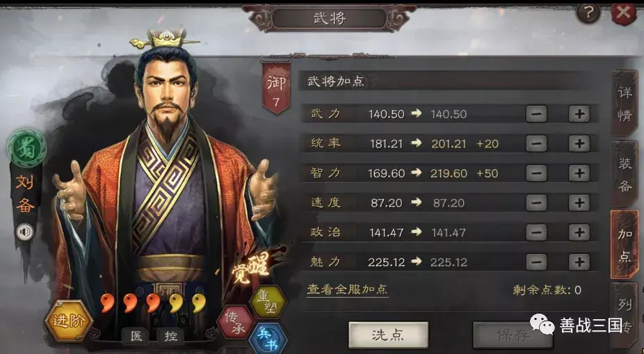
Task: Increase 政治 with the plus button
Action: [x=579, y=232]
